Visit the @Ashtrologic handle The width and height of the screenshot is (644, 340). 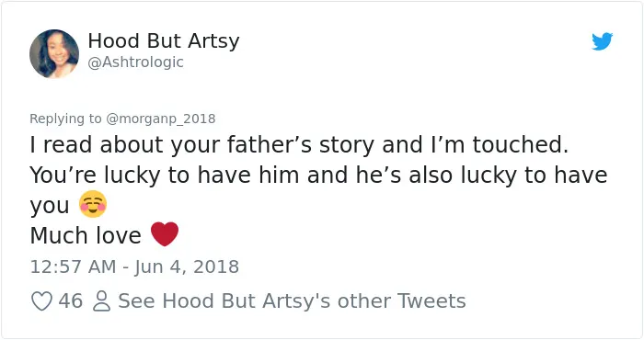[x=135, y=62]
